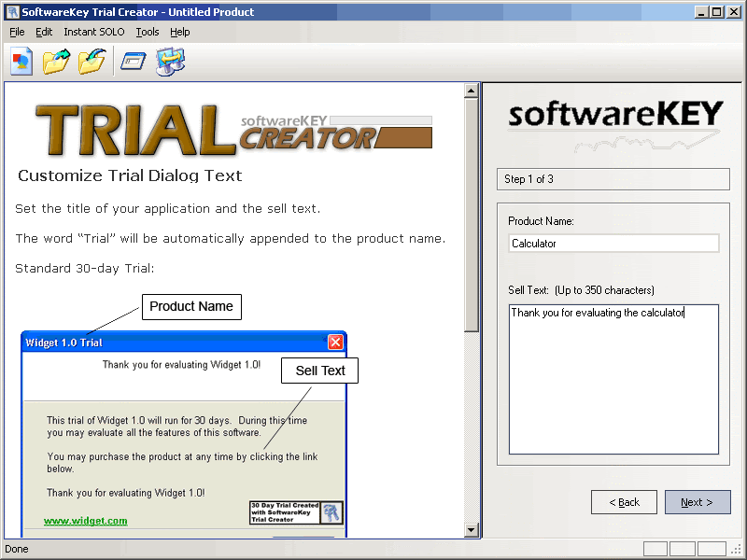Click the preview dialog window toolbar icon

coord(133,62)
